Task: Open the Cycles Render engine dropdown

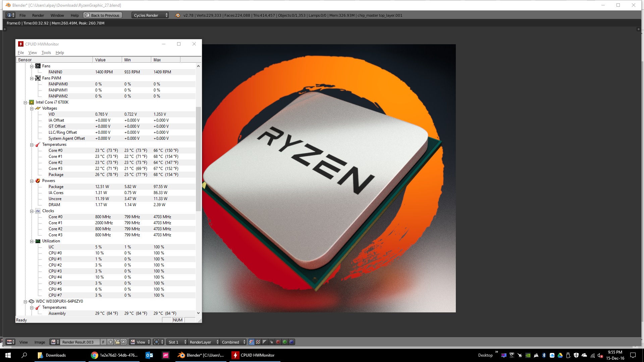Action: coord(150,15)
